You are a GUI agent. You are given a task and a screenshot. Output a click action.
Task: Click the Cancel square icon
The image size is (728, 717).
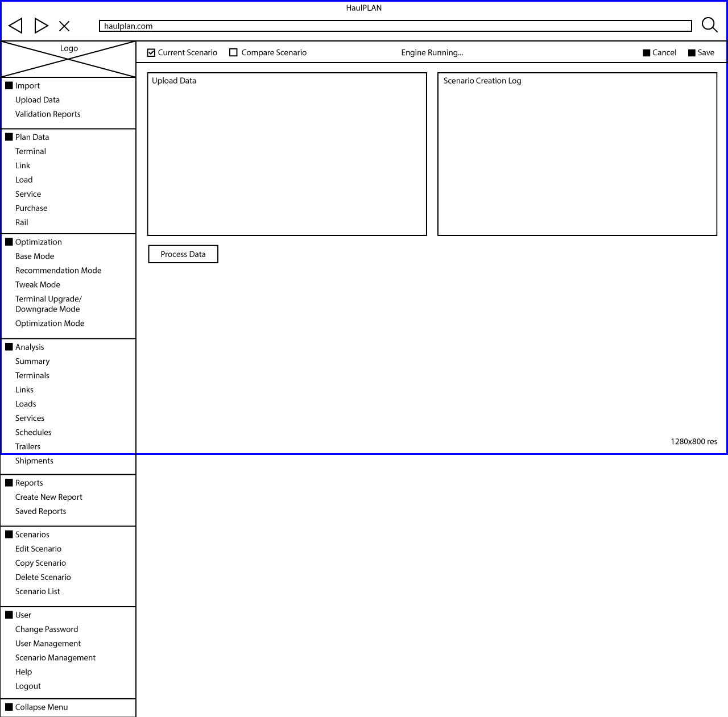click(647, 53)
